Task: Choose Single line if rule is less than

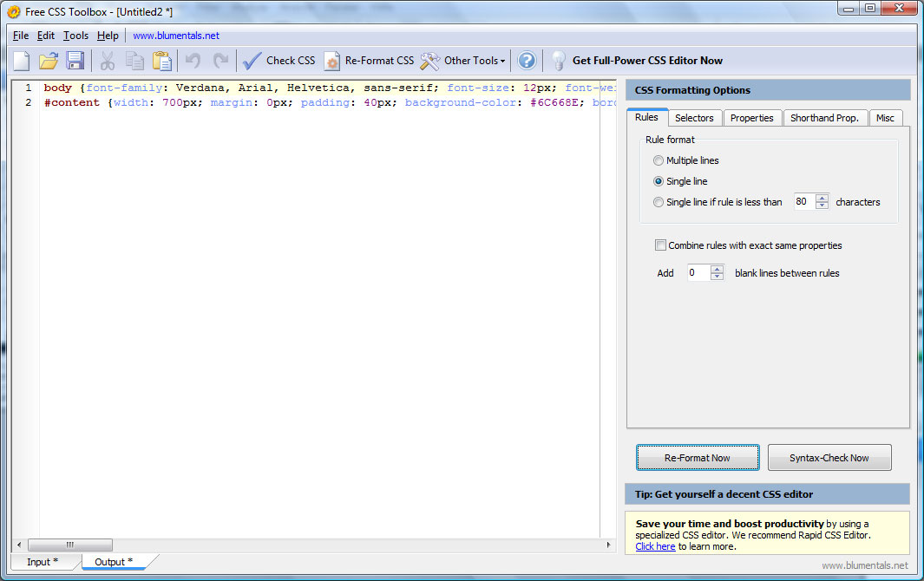Action: [x=659, y=202]
